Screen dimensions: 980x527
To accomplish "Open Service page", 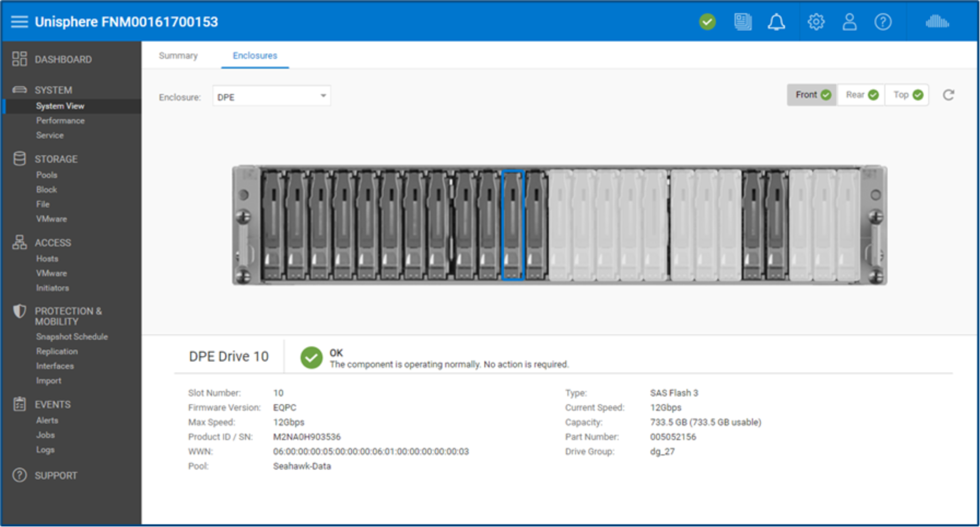I will (50, 135).
